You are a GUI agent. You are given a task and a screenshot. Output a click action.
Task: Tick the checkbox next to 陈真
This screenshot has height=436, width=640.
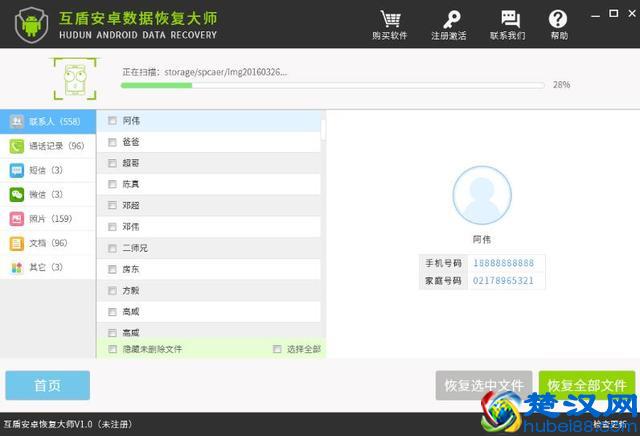[112, 185]
